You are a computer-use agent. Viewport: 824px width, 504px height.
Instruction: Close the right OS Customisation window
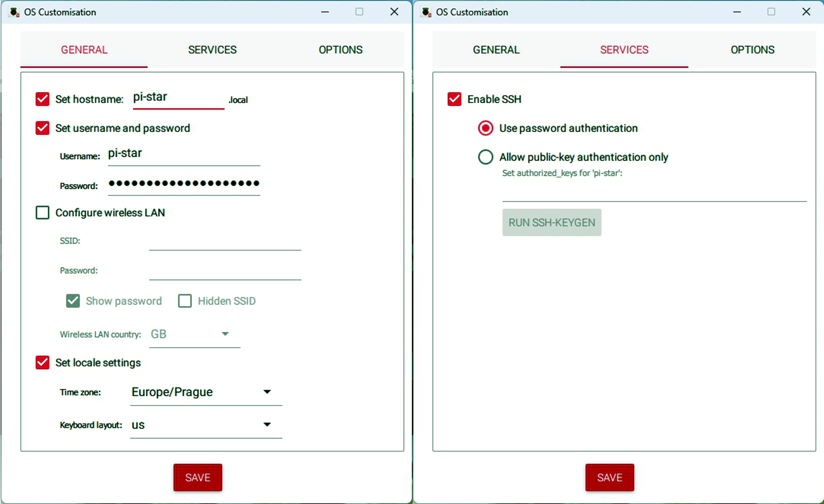pyautogui.click(x=806, y=12)
